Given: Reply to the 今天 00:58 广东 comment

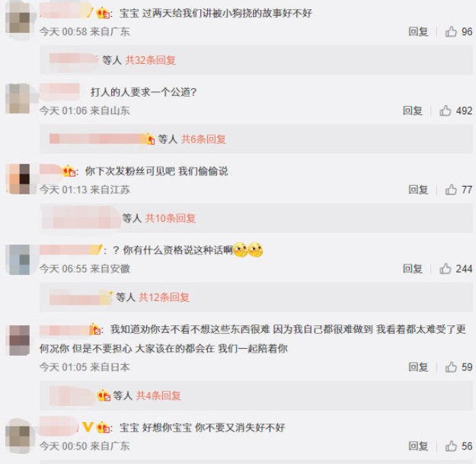Looking at the screenshot, I should tap(418, 31).
